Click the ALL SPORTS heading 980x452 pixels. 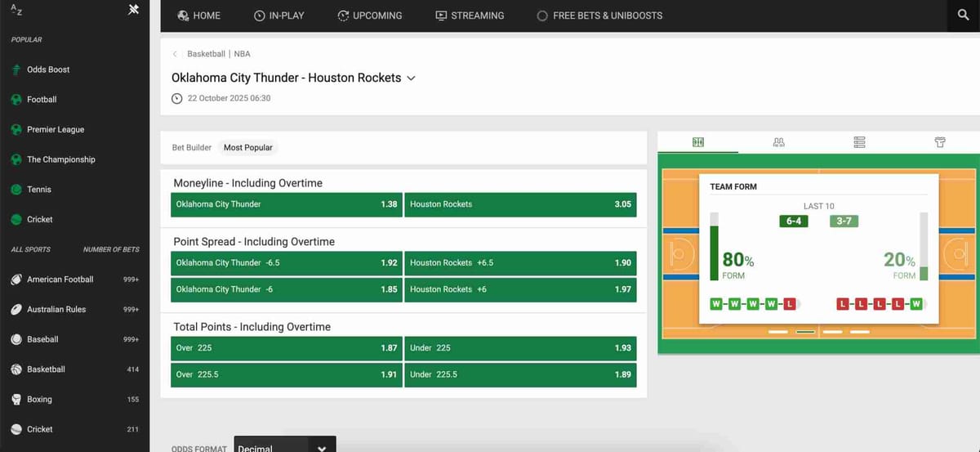point(30,249)
